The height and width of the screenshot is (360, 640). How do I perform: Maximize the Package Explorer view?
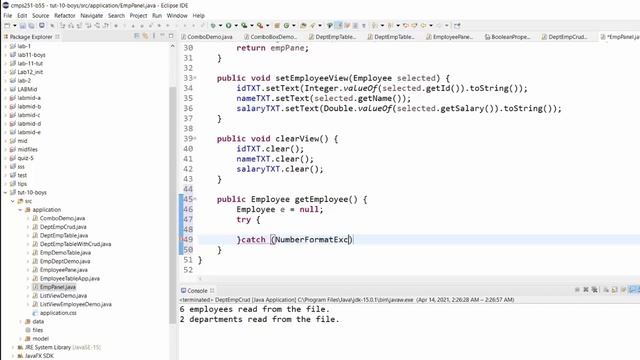click(x=171, y=36)
